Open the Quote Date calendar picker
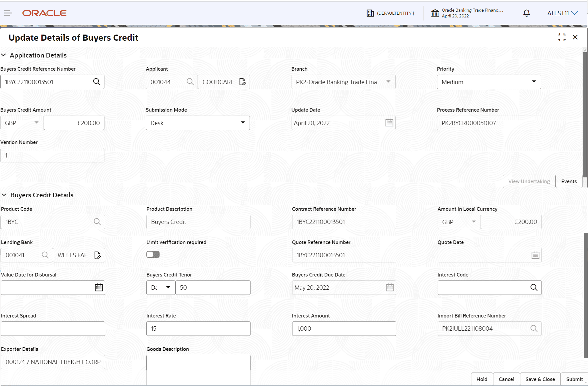This screenshot has width=588, height=386. (535, 255)
